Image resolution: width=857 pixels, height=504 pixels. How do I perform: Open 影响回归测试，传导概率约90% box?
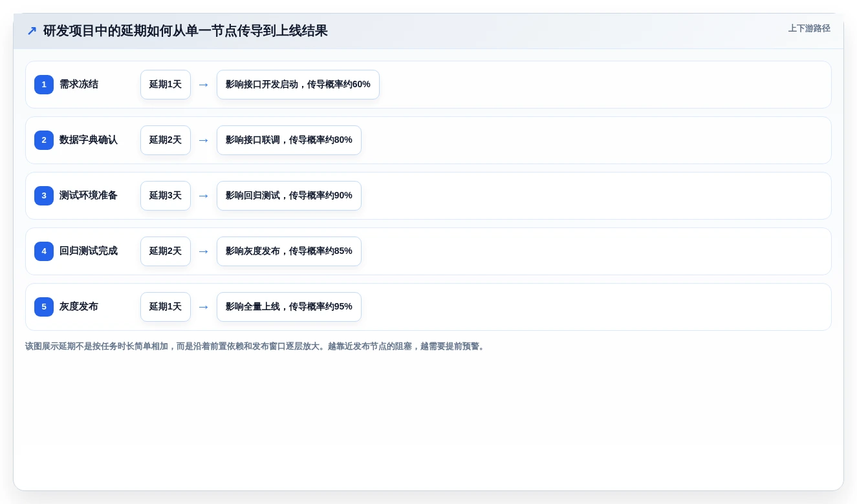289,196
